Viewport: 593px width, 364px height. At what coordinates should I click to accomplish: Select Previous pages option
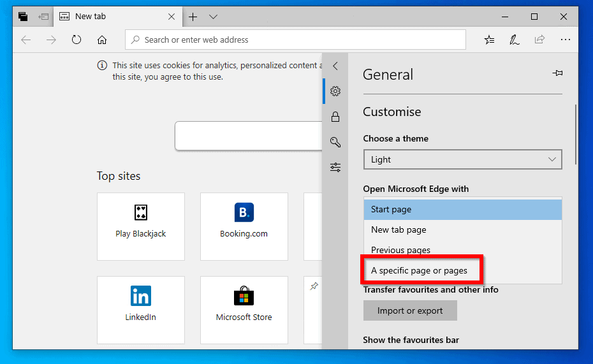pyautogui.click(x=462, y=250)
